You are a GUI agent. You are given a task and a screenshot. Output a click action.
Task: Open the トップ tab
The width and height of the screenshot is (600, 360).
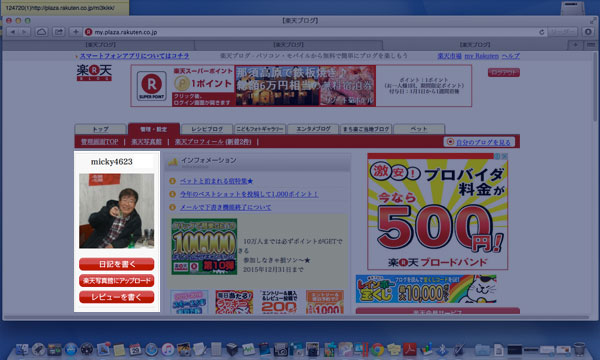point(101,129)
